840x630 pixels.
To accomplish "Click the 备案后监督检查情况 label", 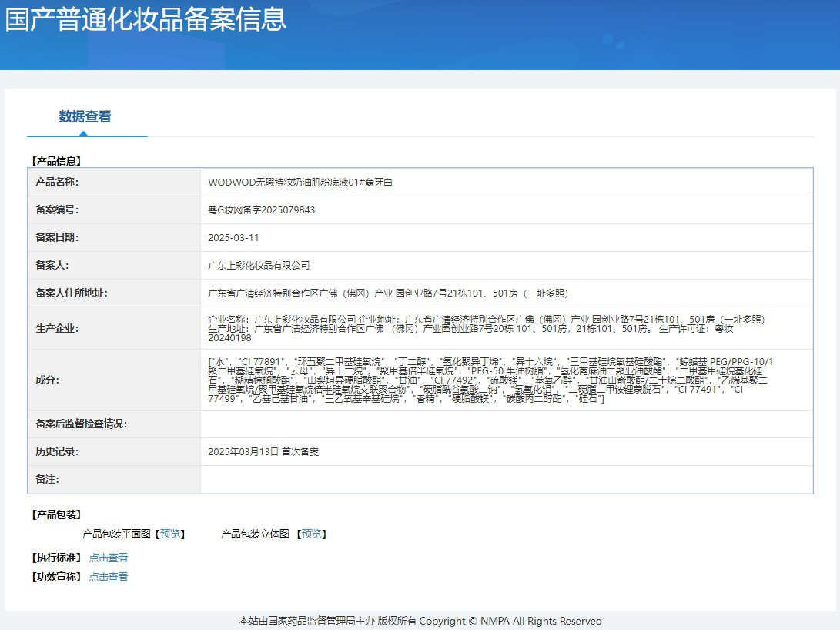I will coord(81,424).
